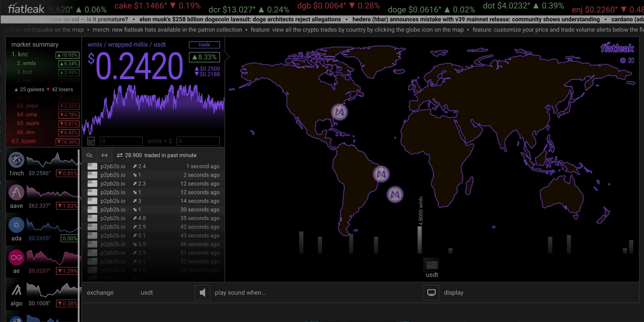
Task: Click the globe icon on the map
Action: (x=623, y=60)
